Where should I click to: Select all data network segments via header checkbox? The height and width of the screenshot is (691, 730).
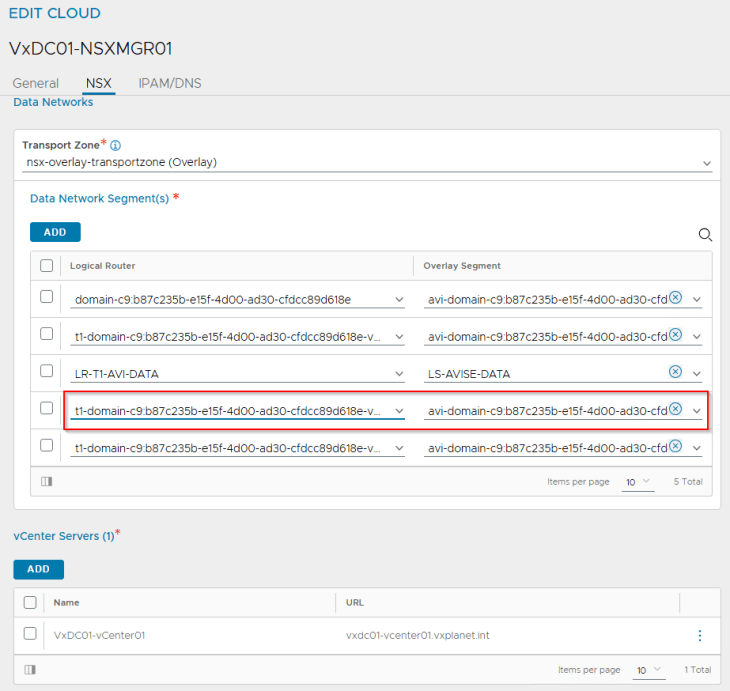(x=46, y=266)
